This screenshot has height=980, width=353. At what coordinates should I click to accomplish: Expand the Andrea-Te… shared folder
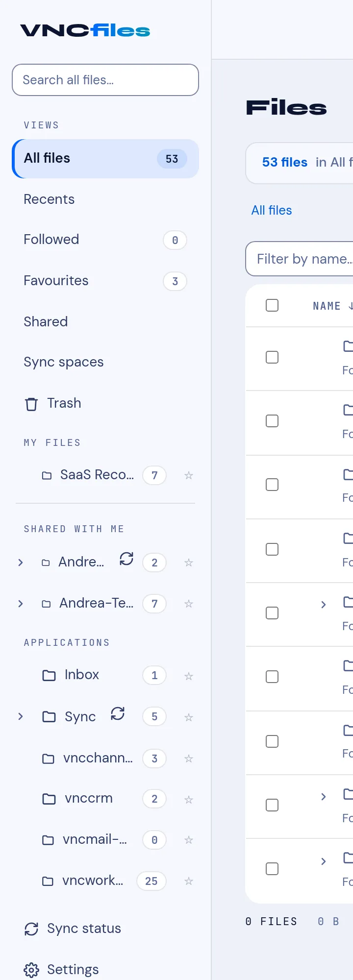click(21, 604)
